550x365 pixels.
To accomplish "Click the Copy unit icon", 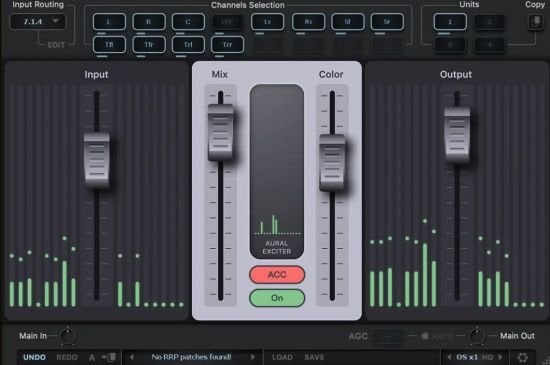I will pos(536,22).
